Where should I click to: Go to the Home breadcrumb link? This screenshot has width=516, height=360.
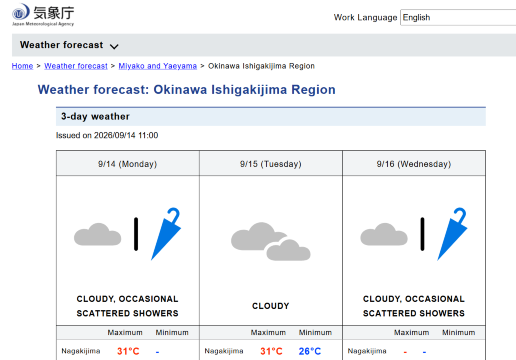pos(22,66)
